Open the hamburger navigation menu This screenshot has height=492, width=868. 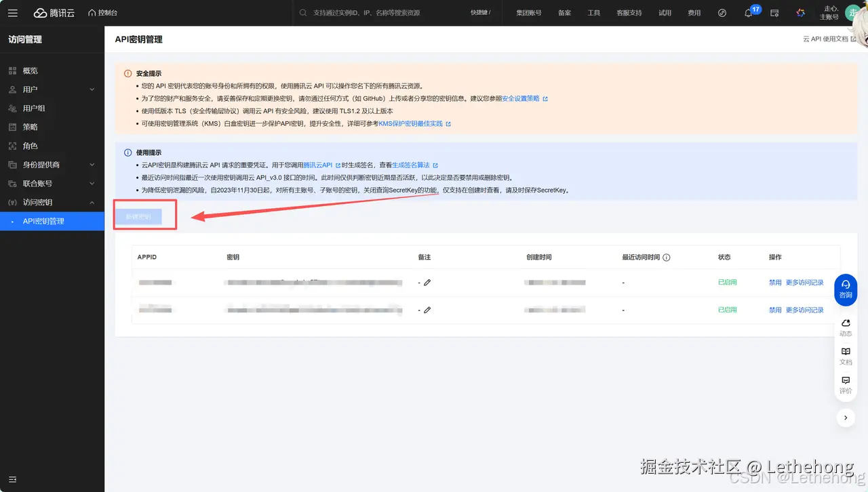(x=13, y=13)
